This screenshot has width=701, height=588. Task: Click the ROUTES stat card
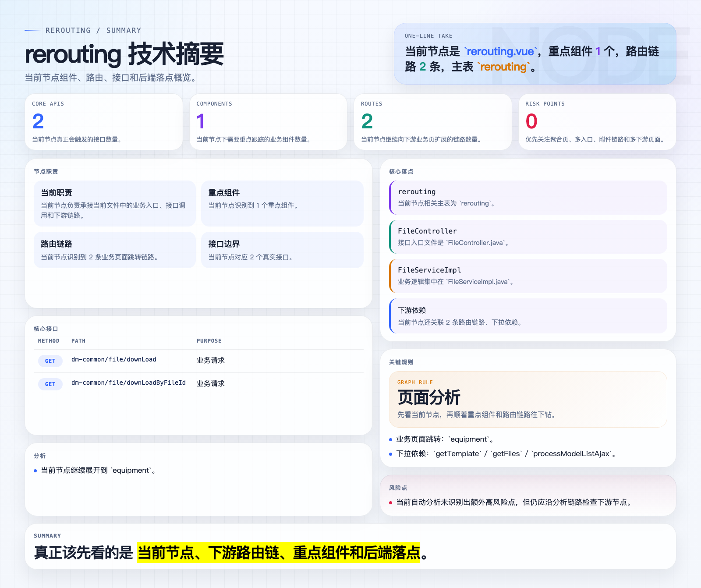(x=433, y=122)
